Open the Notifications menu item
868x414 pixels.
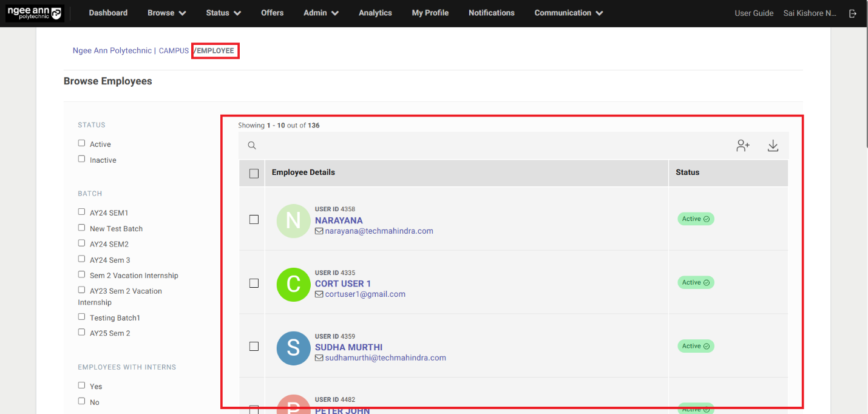491,13
